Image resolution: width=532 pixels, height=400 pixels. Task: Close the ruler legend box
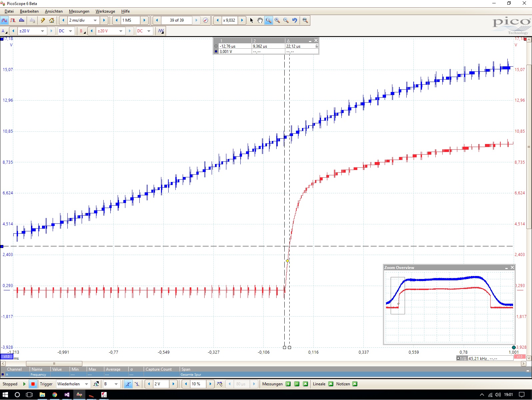pos(316,40)
